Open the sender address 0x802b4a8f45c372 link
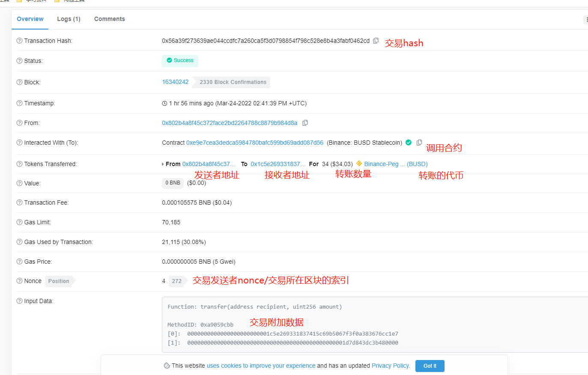The image size is (588, 375). click(229, 123)
